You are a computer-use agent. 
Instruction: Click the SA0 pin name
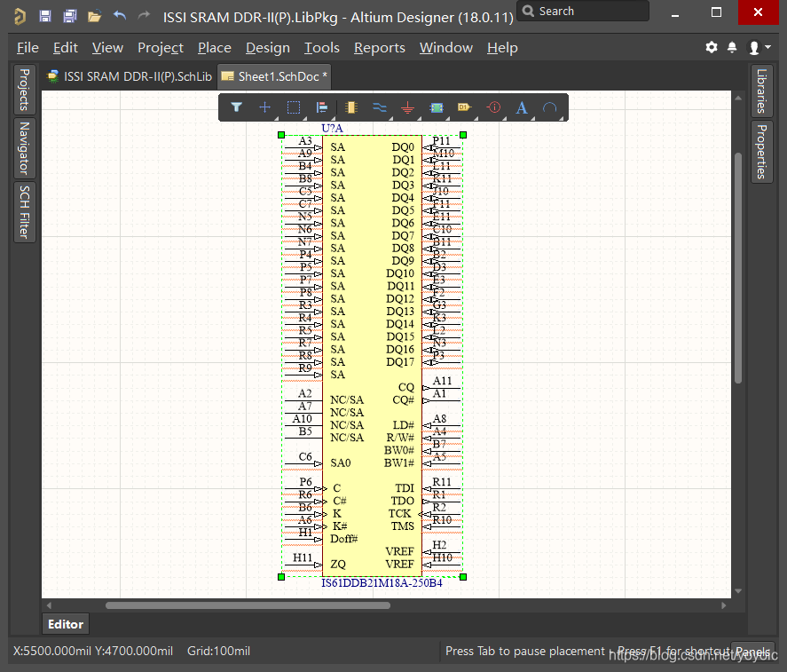pyautogui.click(x=341, y=463)
